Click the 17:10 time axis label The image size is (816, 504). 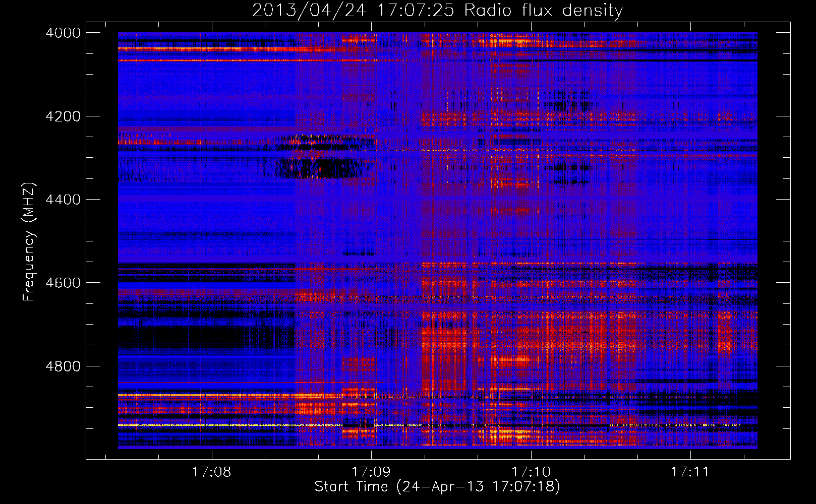pos(531,472)
